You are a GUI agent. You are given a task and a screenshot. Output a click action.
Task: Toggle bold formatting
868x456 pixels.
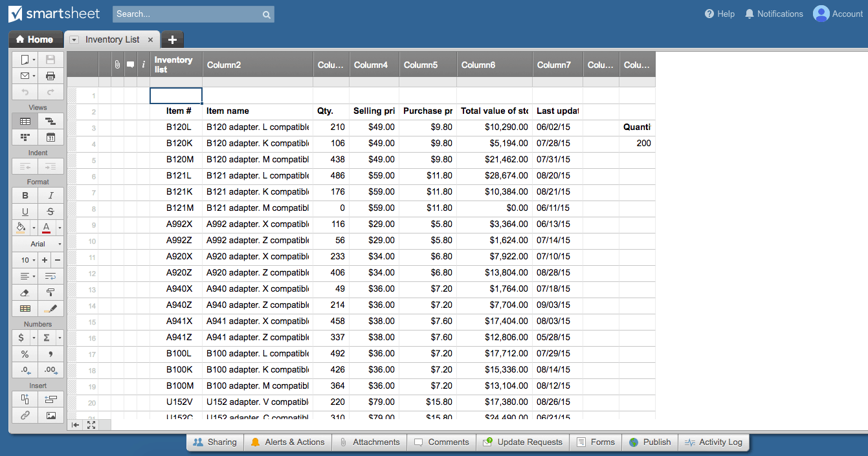click(x=25, y=195)
